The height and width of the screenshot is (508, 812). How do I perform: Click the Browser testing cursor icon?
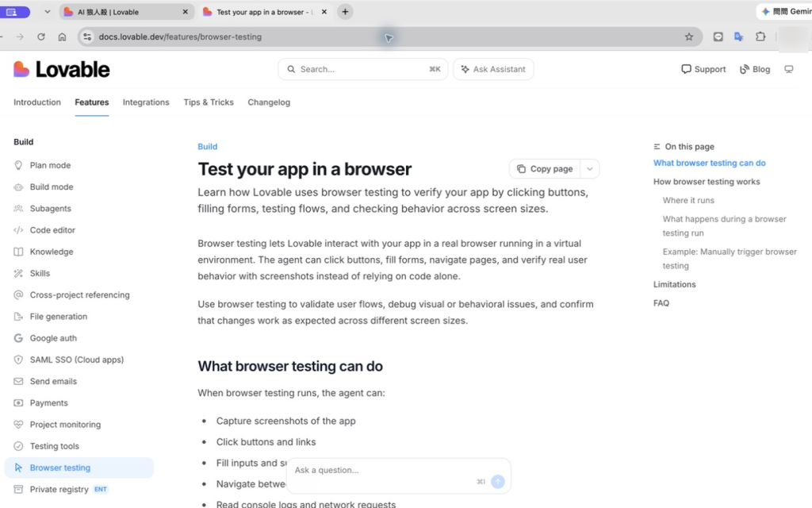18,468
